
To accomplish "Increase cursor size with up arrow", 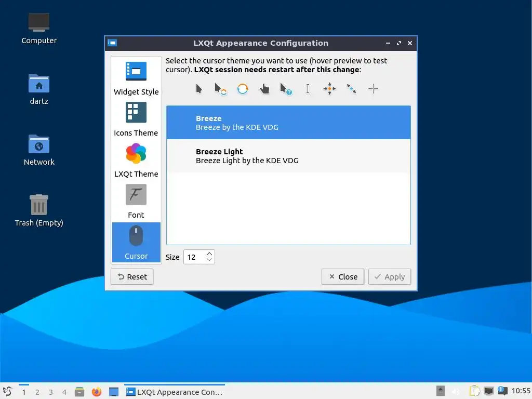I will pyautogui.click(x=209, y=254).
